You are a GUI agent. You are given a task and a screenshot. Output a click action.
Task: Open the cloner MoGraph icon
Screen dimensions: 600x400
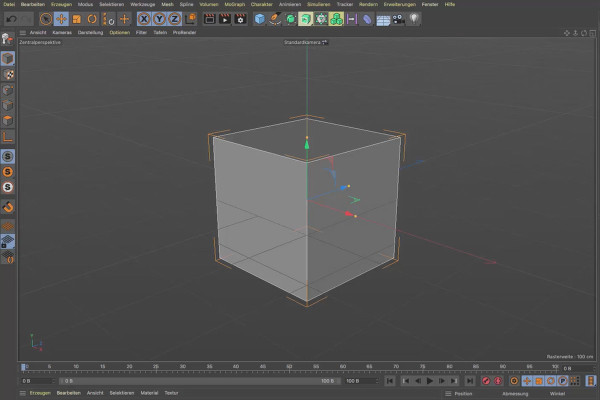(336, 19)
